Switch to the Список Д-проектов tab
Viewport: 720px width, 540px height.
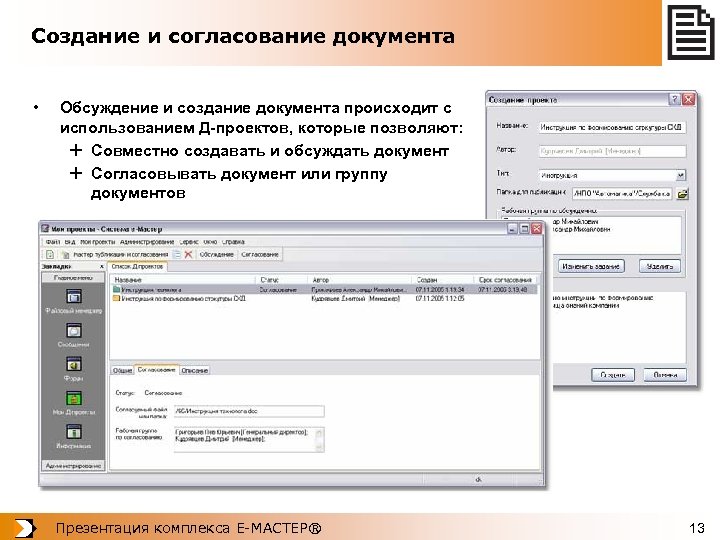tap(137, 267)
